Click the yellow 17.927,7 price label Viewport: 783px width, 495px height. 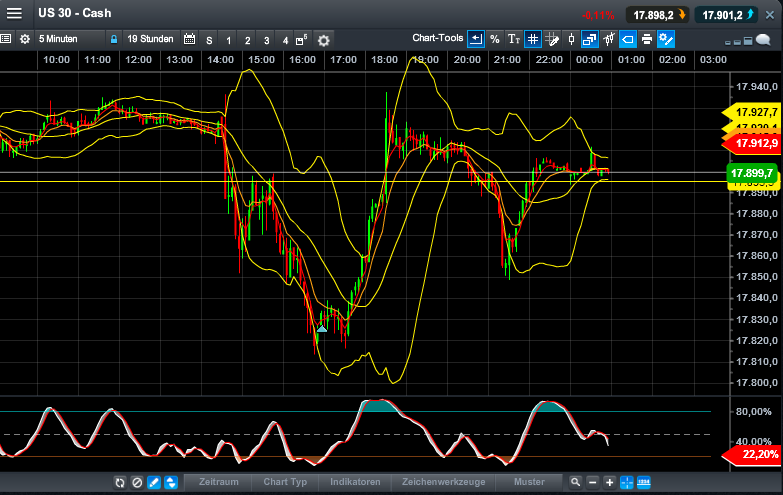pos(753,112)
